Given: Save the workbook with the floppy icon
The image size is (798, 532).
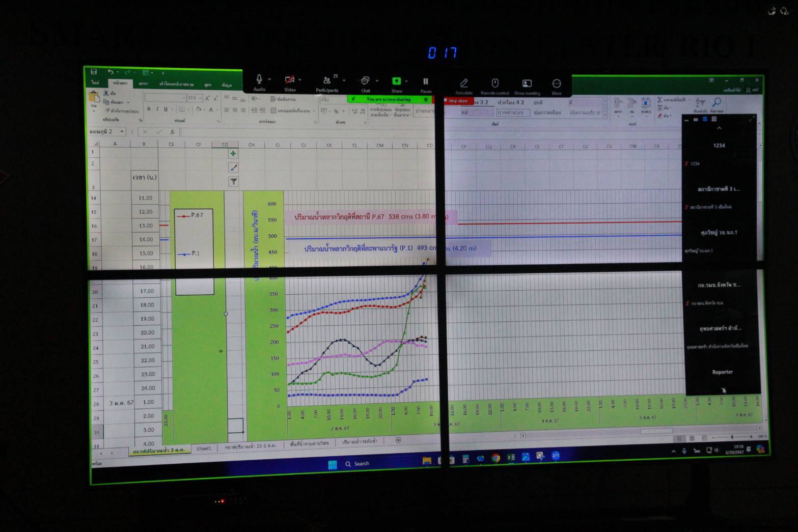Looking at the screenshot, I should (x=94, y=72).
